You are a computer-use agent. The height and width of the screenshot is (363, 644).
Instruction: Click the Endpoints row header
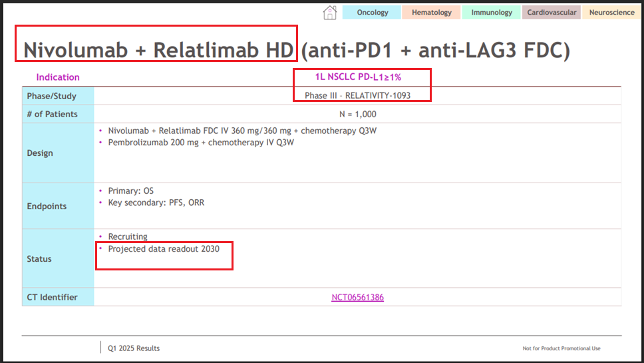point(58,206)
